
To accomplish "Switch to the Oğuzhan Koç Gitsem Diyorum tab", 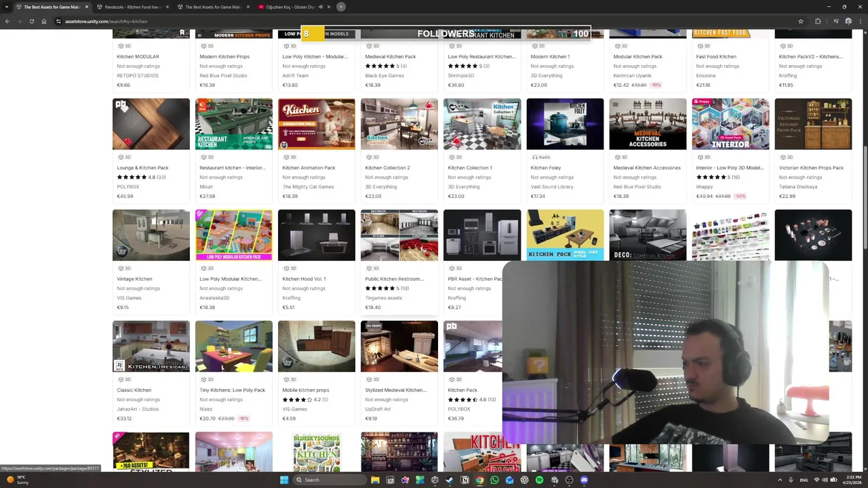I will (293, 7).
